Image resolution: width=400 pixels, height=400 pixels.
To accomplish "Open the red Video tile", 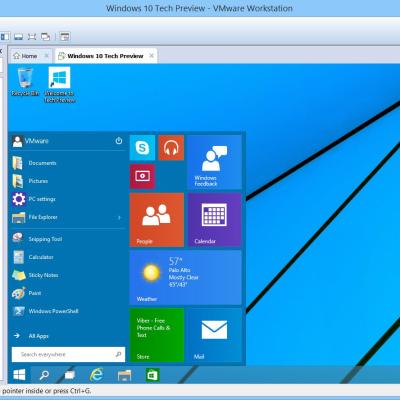I will (142, 176).
